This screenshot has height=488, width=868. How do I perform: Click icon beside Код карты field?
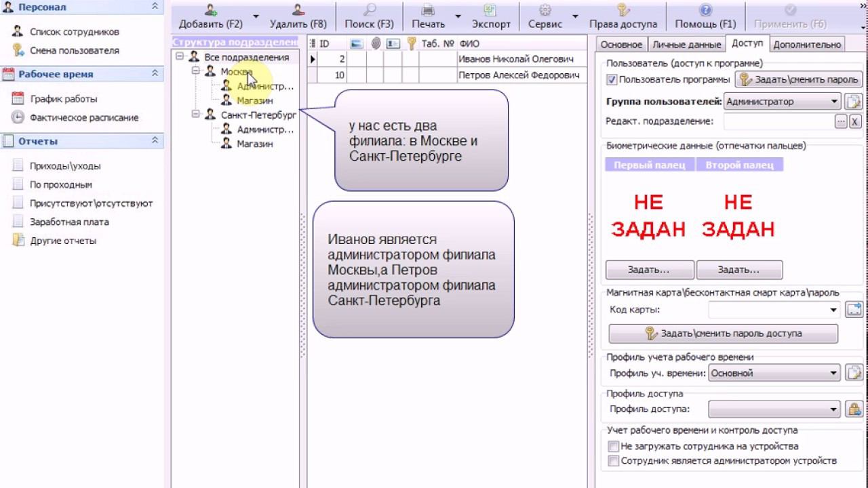[853, 310]
